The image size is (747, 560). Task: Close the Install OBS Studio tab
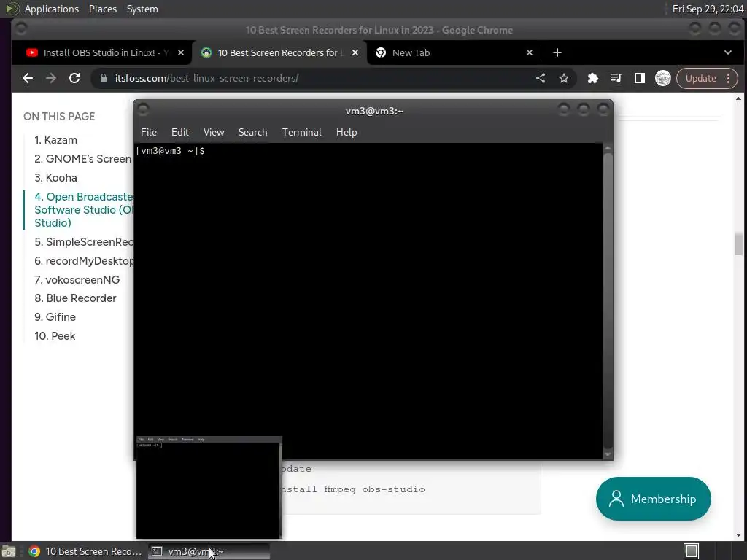point(181,52)
